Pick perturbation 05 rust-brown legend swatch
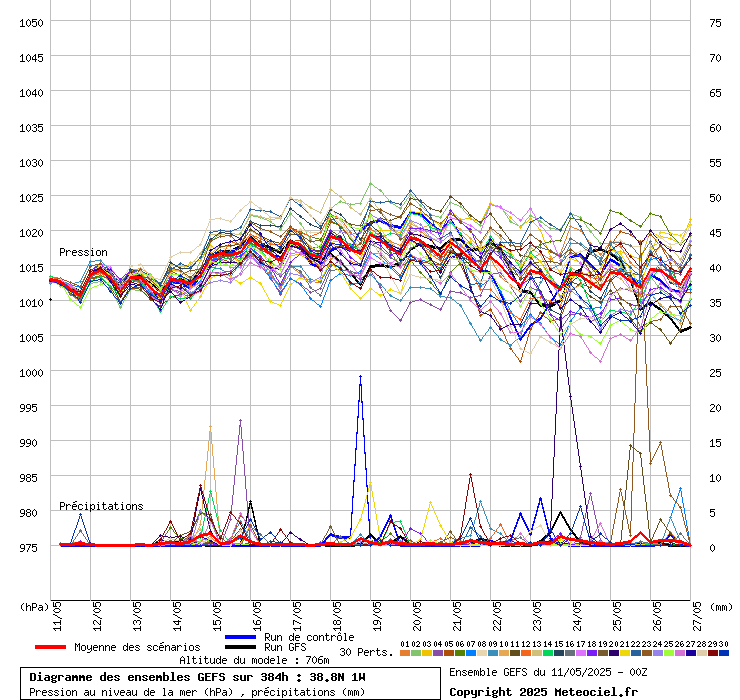This screenshot has height=700, width=740. 448,653
